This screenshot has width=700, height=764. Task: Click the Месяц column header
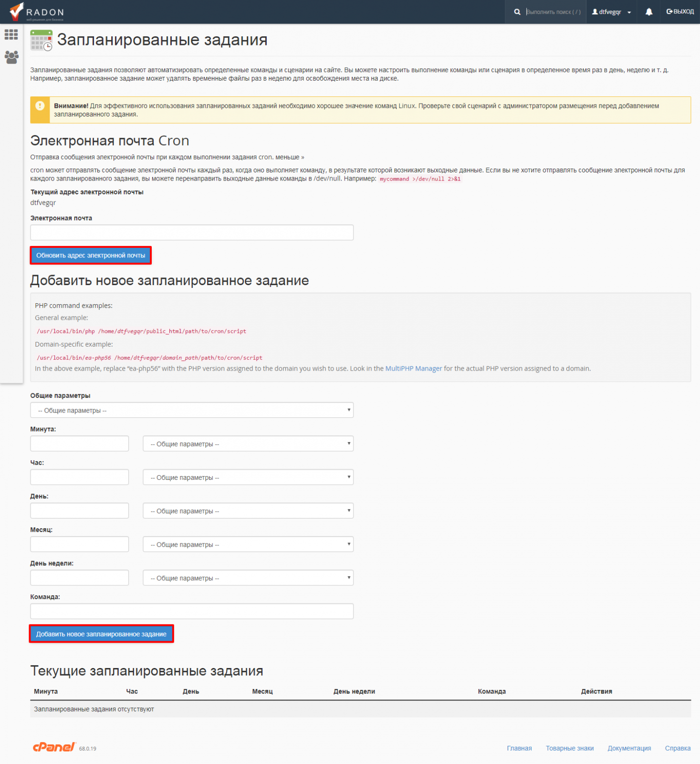tap(262, 691)
